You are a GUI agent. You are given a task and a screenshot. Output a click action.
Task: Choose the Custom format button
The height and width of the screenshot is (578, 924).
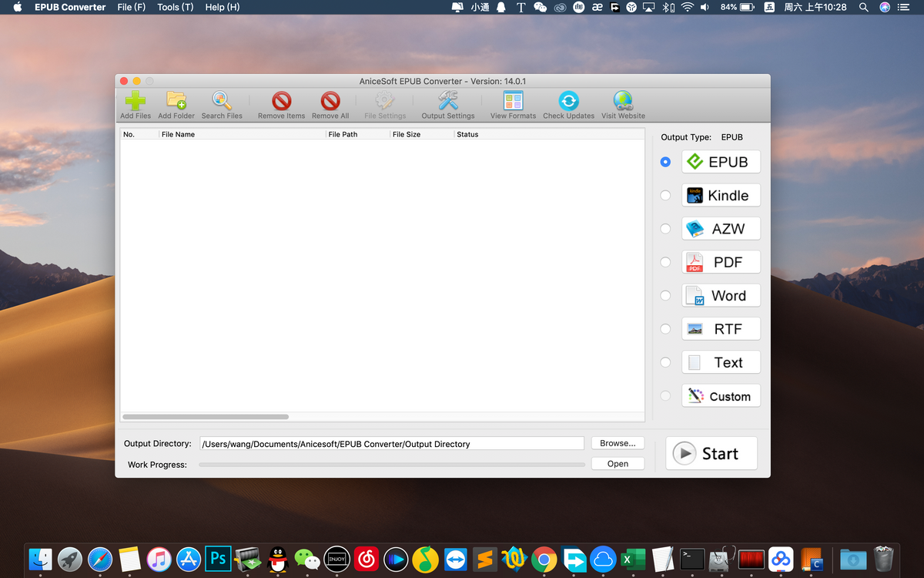(x=721, y=396)
